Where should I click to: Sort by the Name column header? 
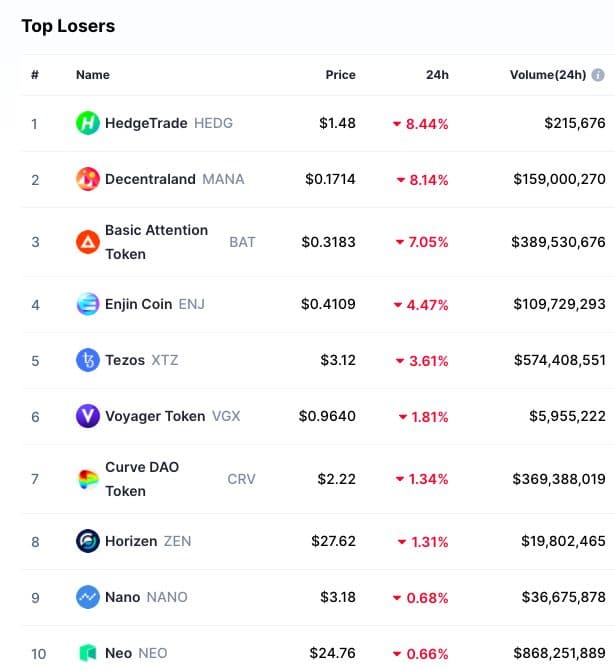pos(93,75)
